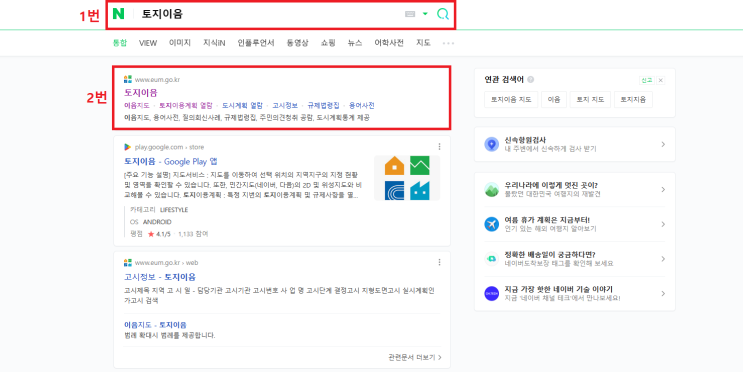
Task: Open the 고시정보 sublink in first result
Action: [x=285, y=105]
